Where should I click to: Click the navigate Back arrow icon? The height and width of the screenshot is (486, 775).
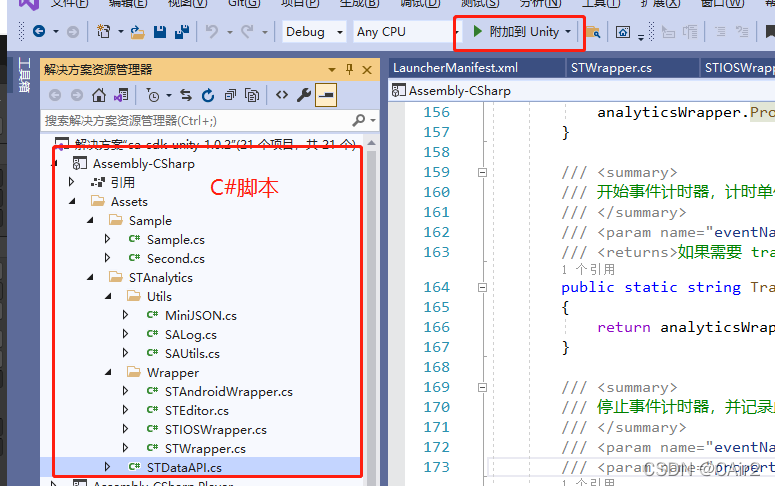coord(39,32)
